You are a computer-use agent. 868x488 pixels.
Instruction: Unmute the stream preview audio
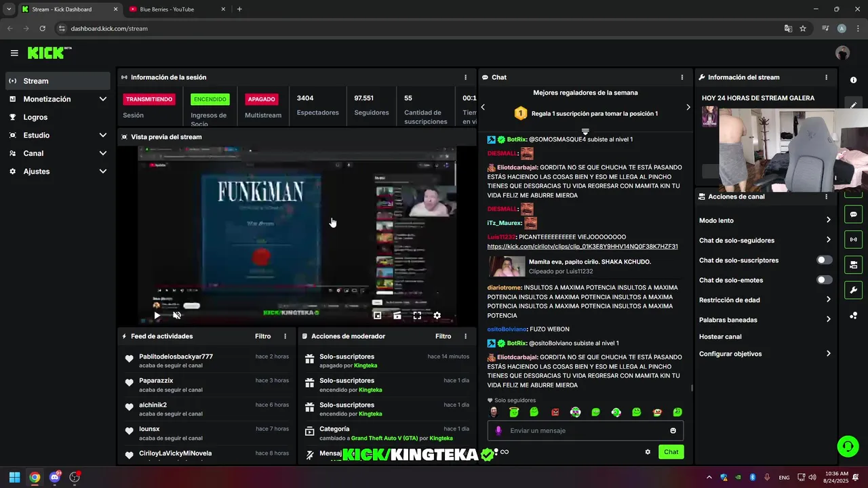(177, 315)
